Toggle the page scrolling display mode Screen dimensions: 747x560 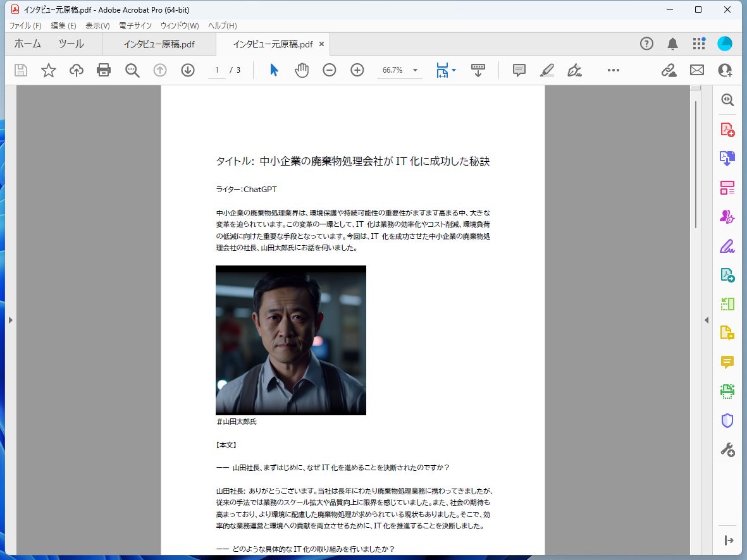pos(478,70)
